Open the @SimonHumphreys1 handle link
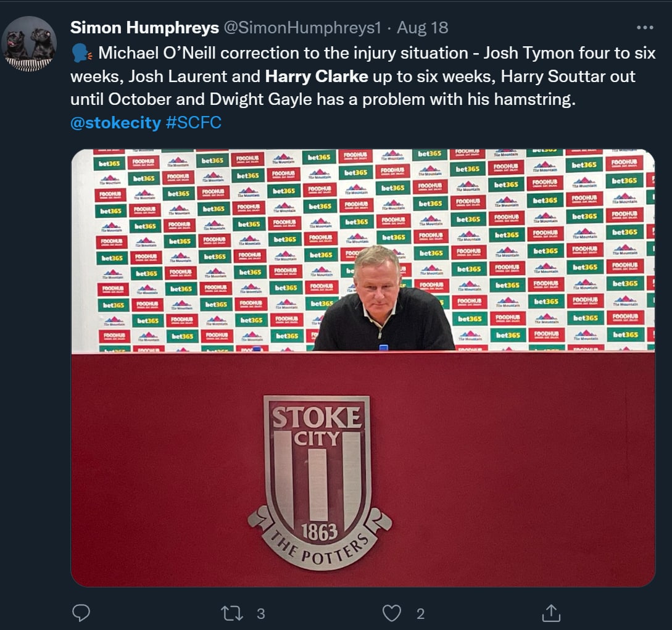 pyautogui.click(x=302, y=28)
